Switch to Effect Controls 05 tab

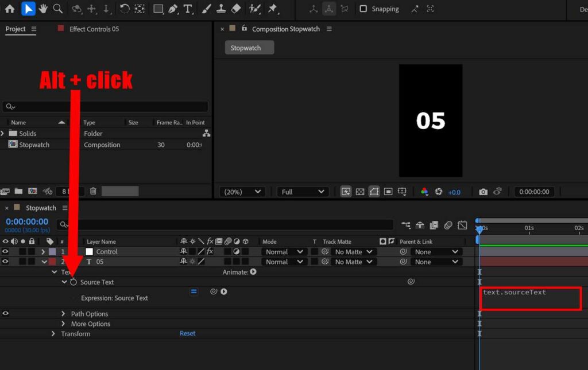(x=94, y=29)
